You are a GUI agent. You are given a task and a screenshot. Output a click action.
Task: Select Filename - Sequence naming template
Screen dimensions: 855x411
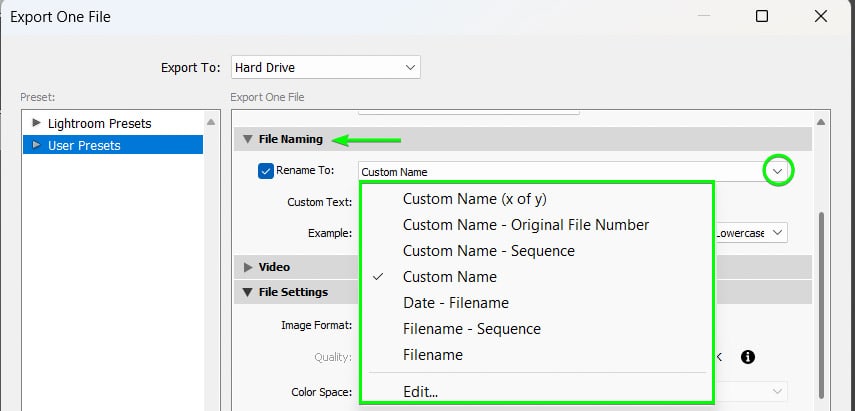pyautogui.click(x=471, y=329)
